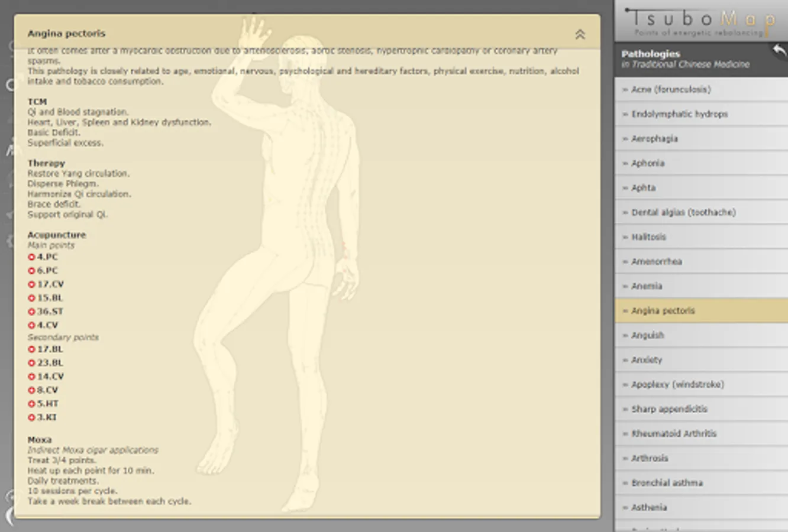
Task: Select acupuncture point 4.PC
Action: click(43, 257)
